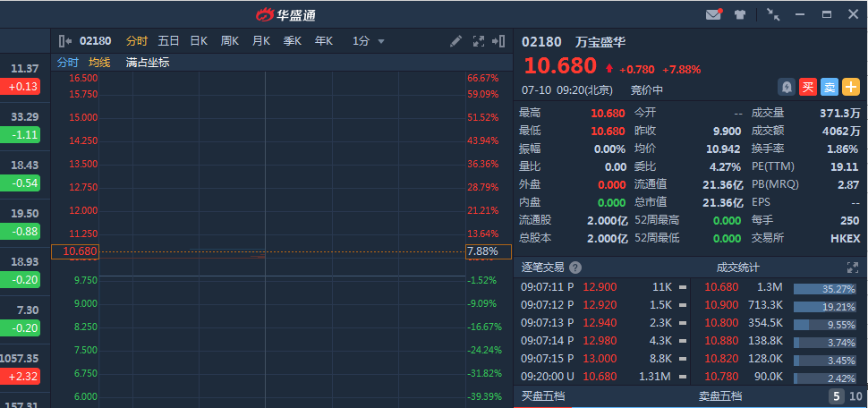Add the stock to watchlist with the plus icon
The height and width of the screenshot is (408, 868).
point(851,87)
